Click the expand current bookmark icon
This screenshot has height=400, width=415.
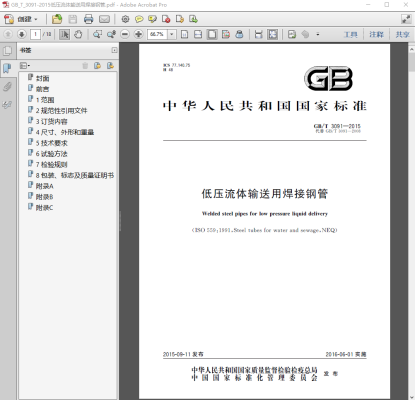110,66
